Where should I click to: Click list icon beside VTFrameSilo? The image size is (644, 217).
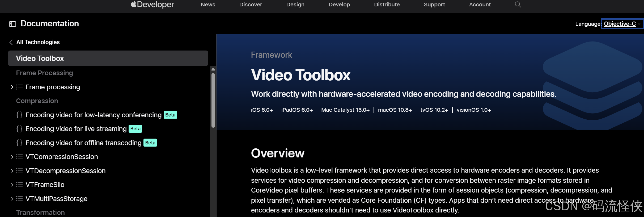[19, 185]
